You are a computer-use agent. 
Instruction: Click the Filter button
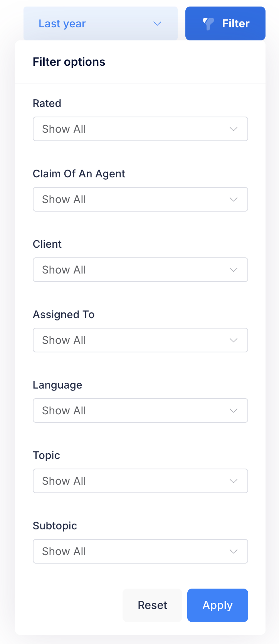click(x=225, y=23)
